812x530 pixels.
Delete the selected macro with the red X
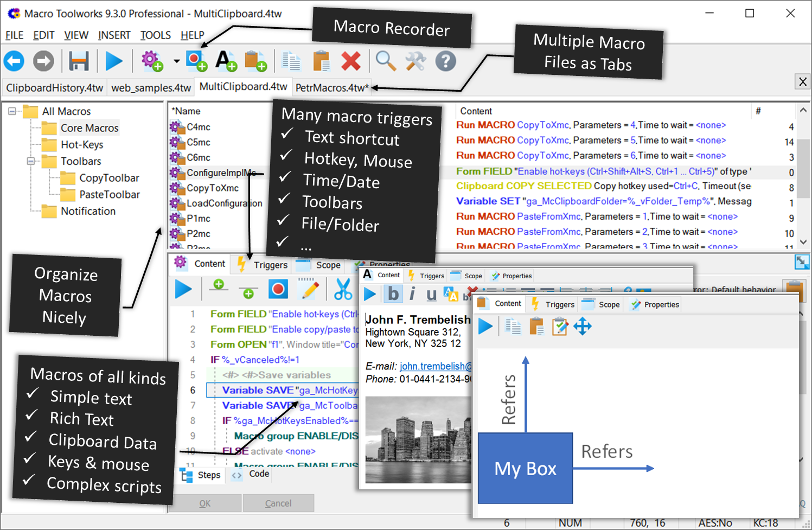pos(350,61)
